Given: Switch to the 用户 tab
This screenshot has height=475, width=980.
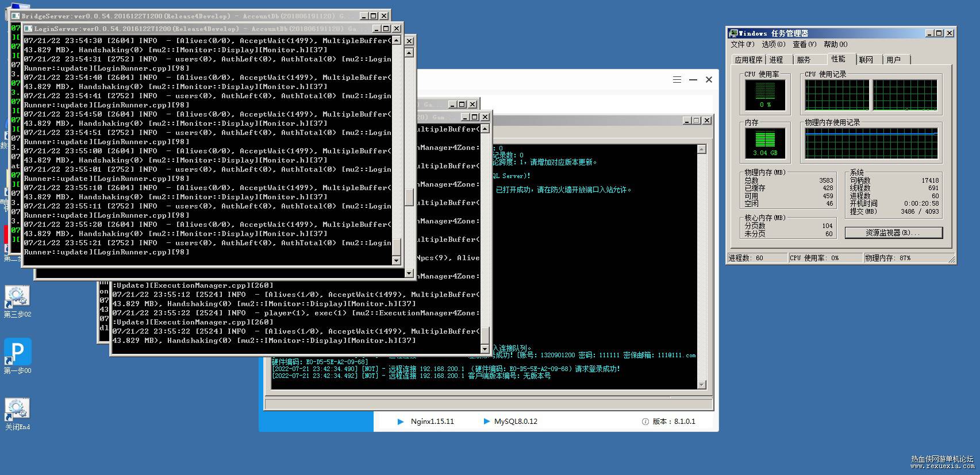Looking at the screenshot, I should (x=893, y=60).
